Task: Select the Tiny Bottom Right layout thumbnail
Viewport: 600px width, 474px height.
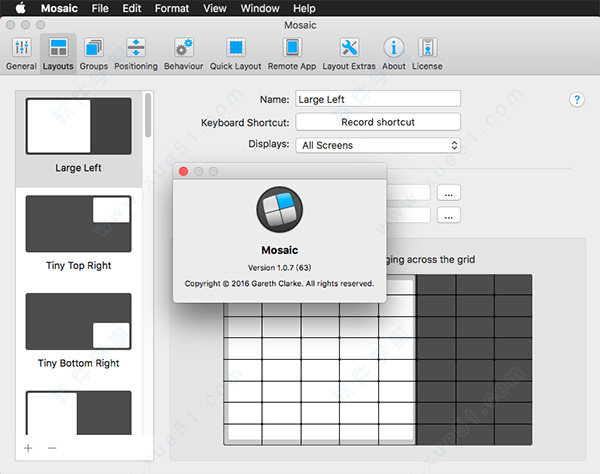Action: tap(79, 321)
